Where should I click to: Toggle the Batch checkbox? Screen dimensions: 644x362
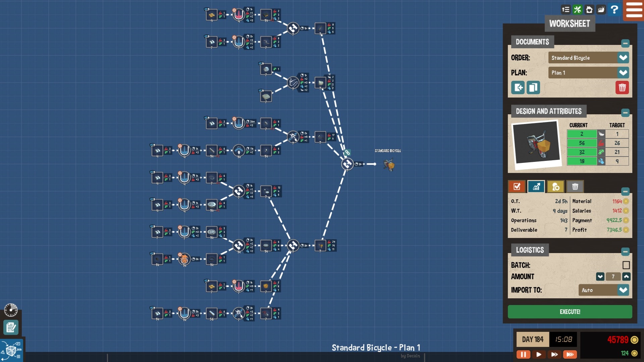tap(626, 265)
